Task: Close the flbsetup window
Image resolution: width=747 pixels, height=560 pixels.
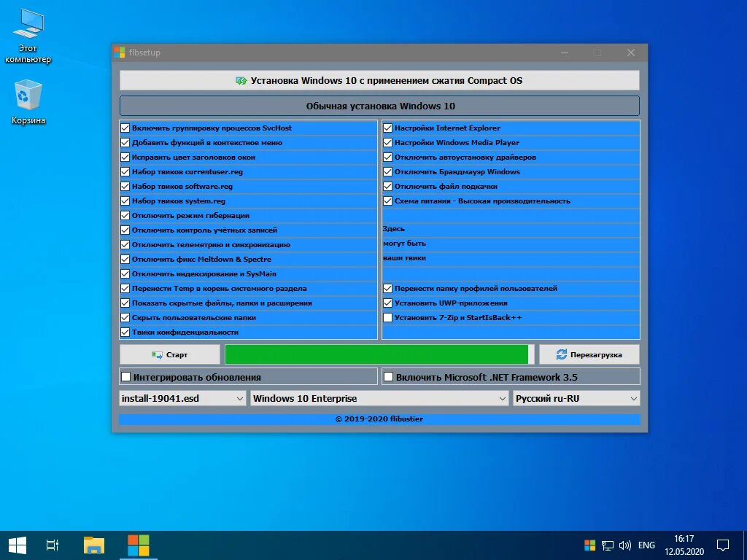Action: click(631, 52)
